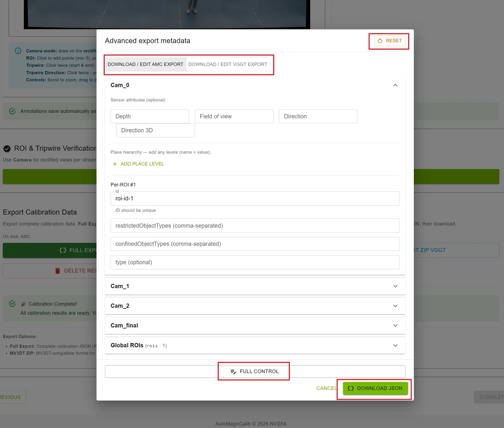504x428 pixels.
Task: Click the ZIP VGGT button in background
Action: point(456,250)
